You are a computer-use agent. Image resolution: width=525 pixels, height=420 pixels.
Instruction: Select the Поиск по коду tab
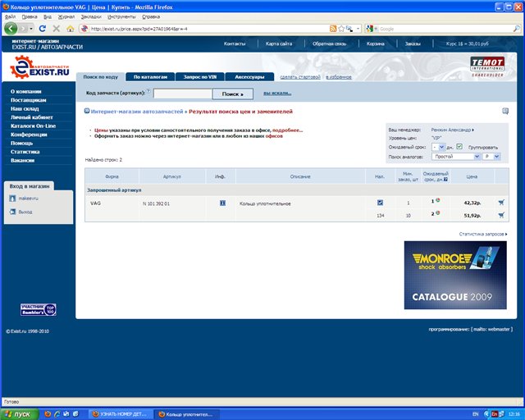[x=100, y=77]
